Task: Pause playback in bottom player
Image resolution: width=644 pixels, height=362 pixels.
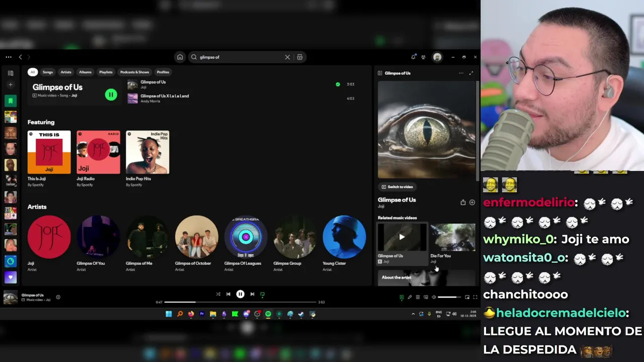Action: [240, 294]
